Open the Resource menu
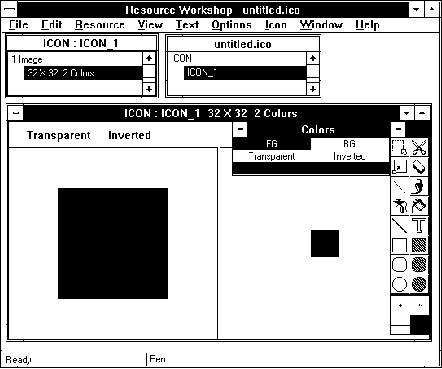Viewport: 442px width, 369px height. (x=99, y=25)
